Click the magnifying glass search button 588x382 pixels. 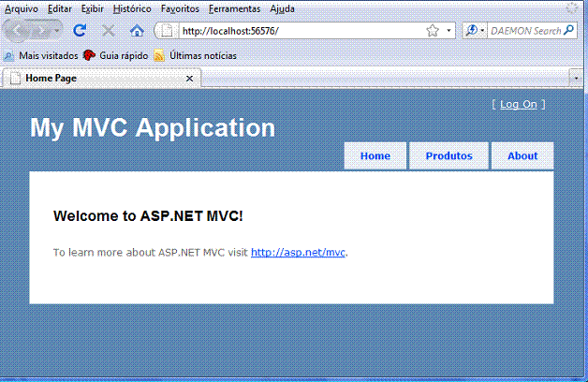[569, 30]
